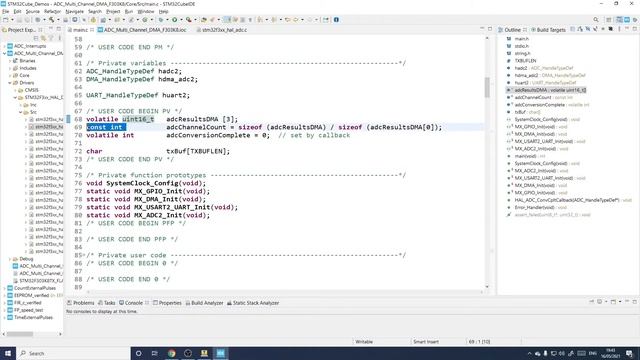Click the hammer Build icon in the toolbar

(x=51, y=20)
